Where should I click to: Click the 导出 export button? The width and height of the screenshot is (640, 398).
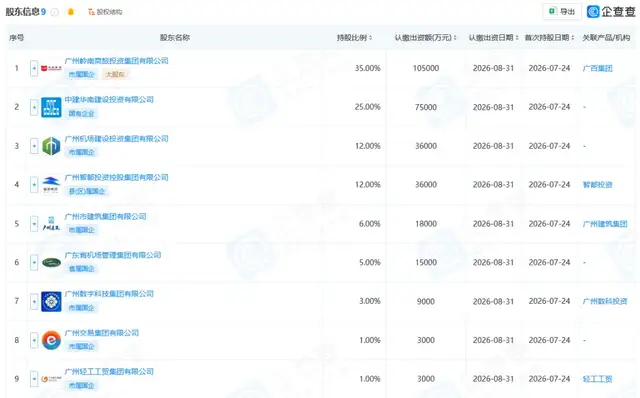coord(562,11)
